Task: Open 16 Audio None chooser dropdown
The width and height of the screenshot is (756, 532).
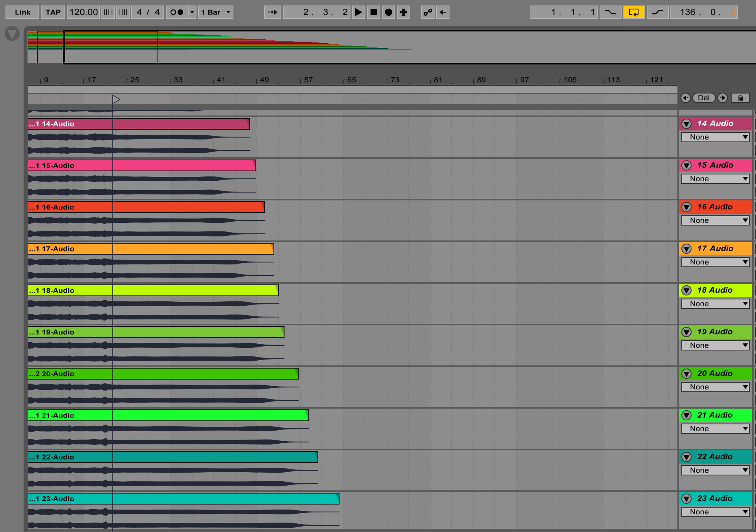Action: point(715,220)
